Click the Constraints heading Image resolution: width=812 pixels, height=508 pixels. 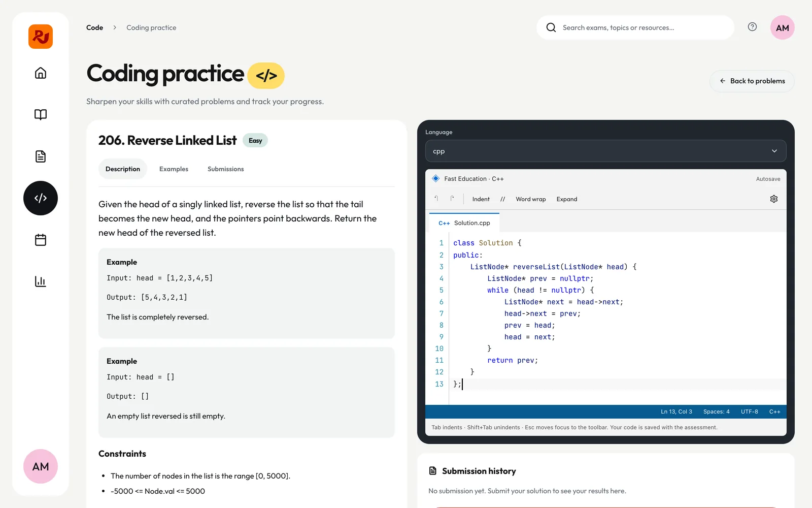122,454
